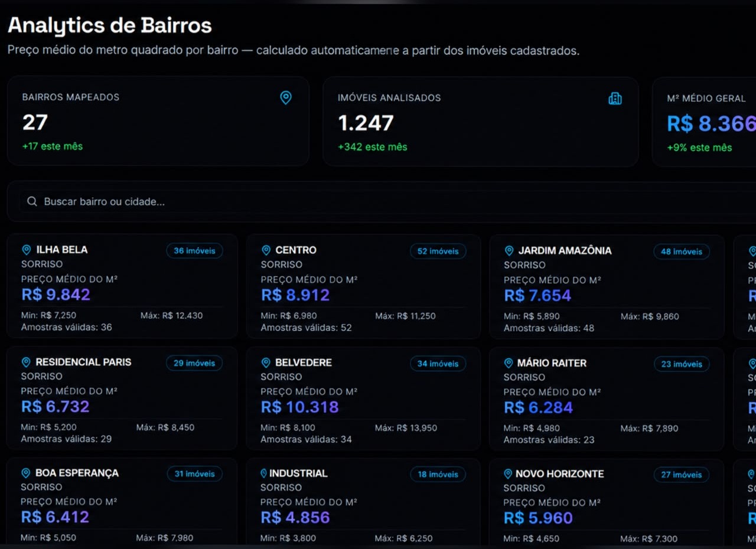Image resolution: width=756 pixels, height=549 pixels.
Task: Click the M² Médio Geral value
Action: 711,123
